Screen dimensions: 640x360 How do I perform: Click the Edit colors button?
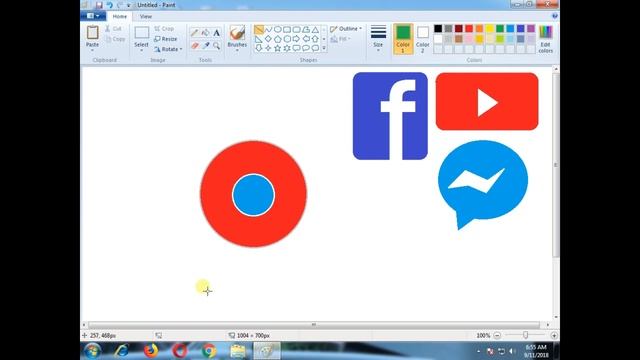click(x=546, y=39)
